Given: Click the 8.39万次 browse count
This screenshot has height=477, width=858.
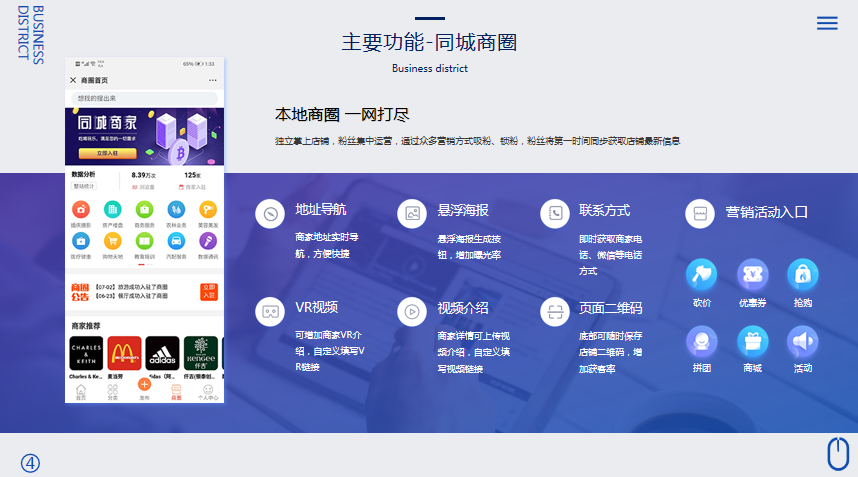Looking at the screenshot, I should pos(144,175).
